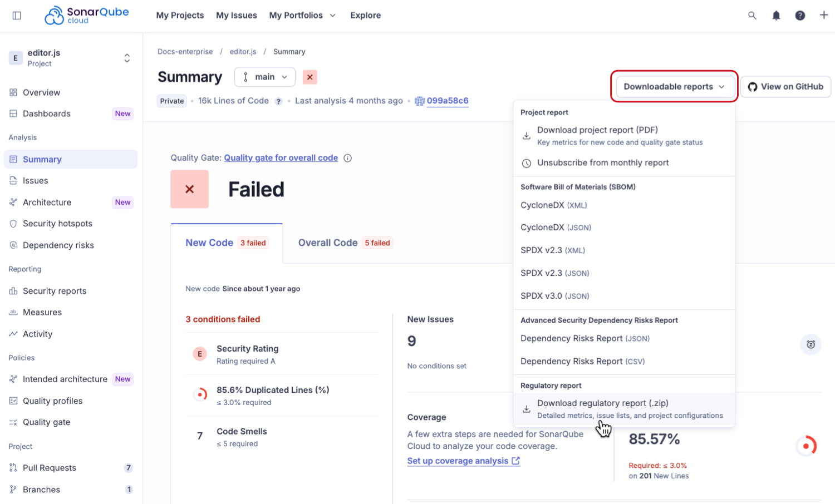Click the alarm clock icon at right edge

click(x=811, y=344)
